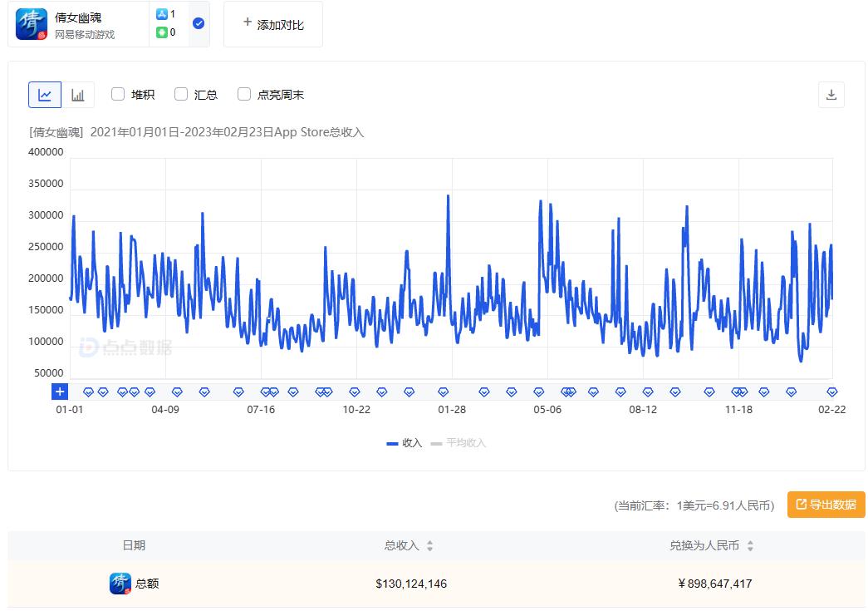Click the 倩女幽魂 icon in the total row

(x=119, y=584)
